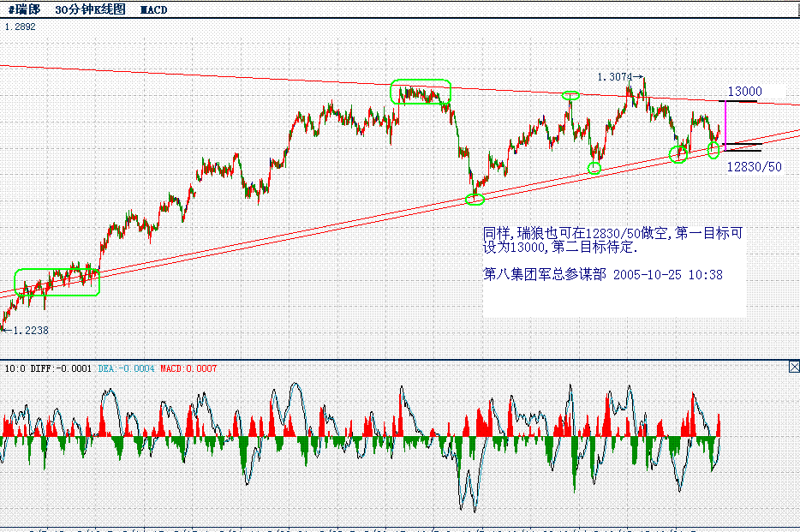Select the #瑞郎 symbol title
800x532 pixels.
click(x=25, y=9)
